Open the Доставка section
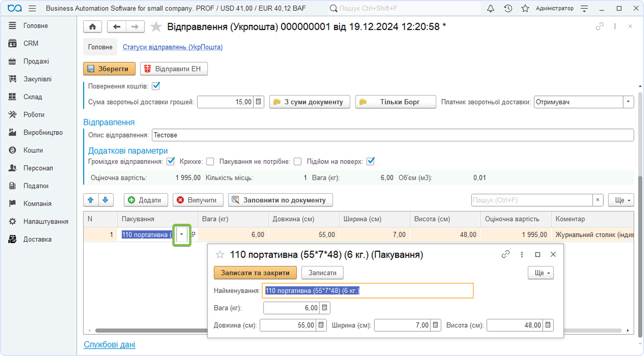 [39, 239]
